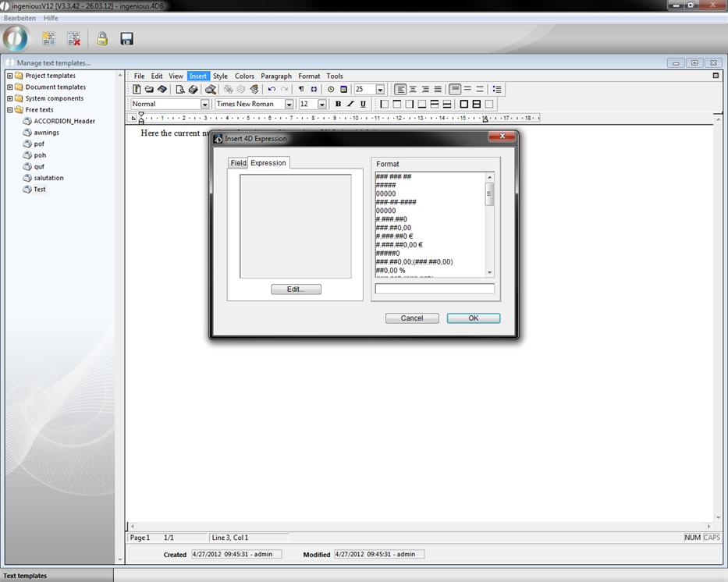Click OK in the Insert 4D Expression dialog

coord(473,318)
